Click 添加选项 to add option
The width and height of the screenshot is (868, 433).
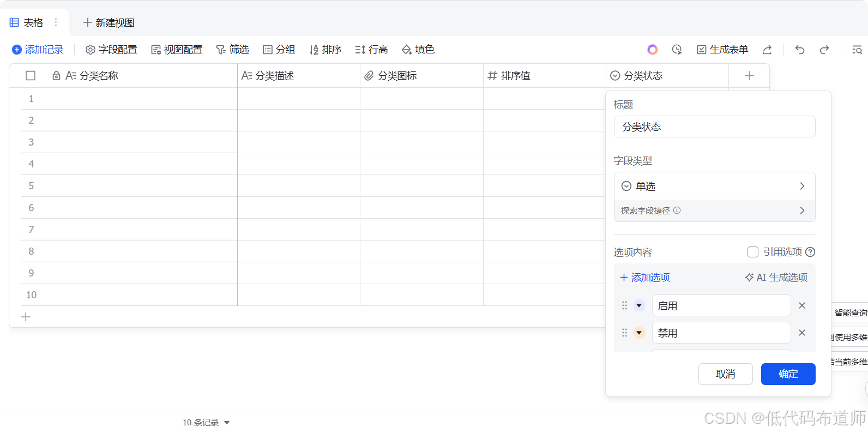[x=645, y=278]
